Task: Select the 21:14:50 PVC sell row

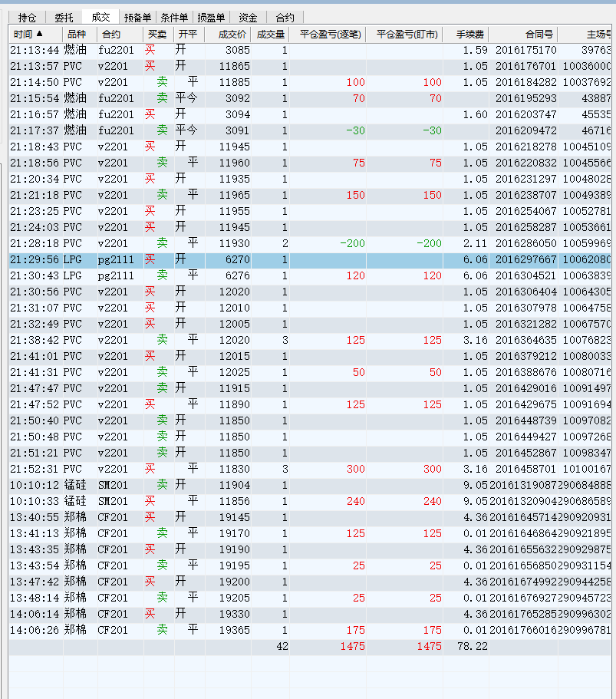Action: point(310,82)
